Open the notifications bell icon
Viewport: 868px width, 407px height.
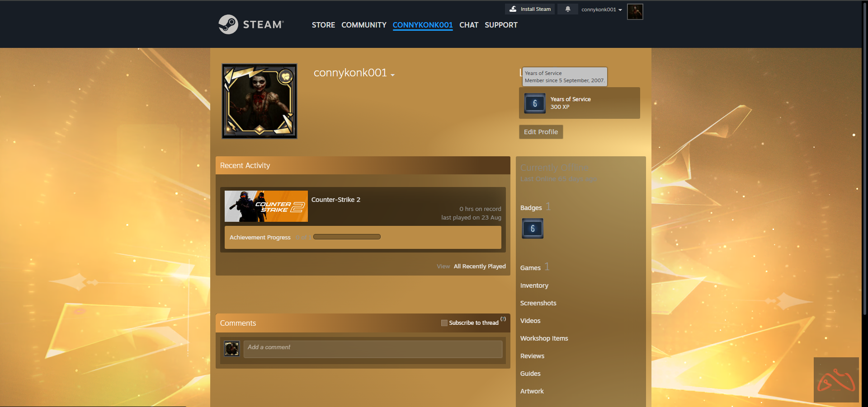pos(567,9)
